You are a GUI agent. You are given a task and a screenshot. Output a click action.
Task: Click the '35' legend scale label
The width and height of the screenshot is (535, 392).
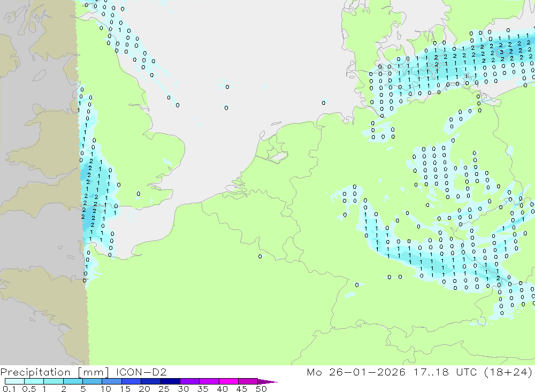click(x=203, y=389)
